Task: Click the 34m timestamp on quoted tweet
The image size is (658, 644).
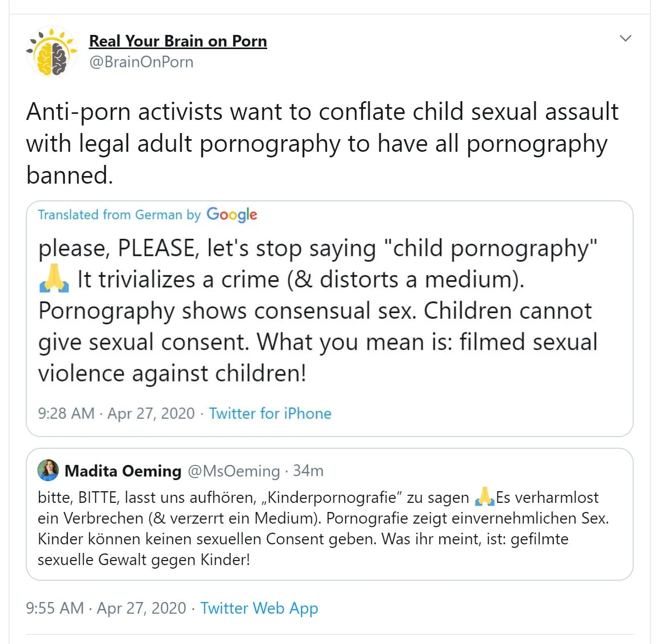Action: pyautogui.click(x=308, y=471)
